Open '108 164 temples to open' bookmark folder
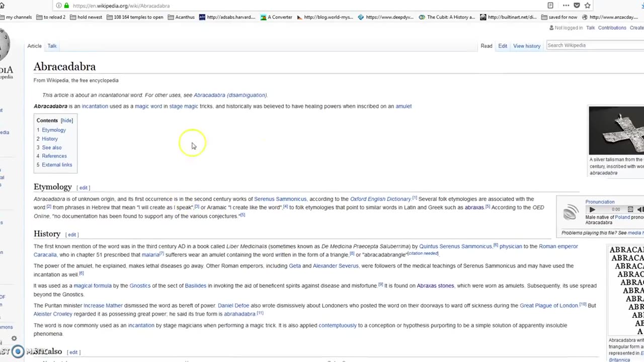Image resolution: width=644 pixels, height=362 pixels. click(x=135, y=17)
